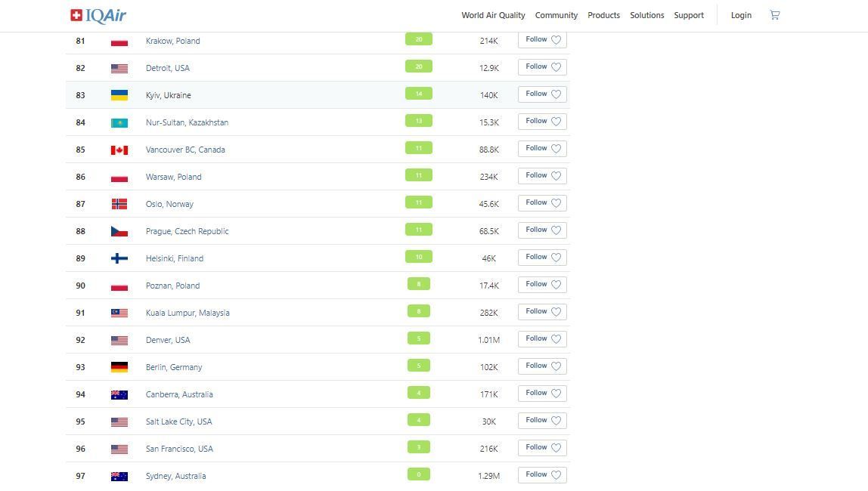Click the Germany flag icon
868x491 pixels.
tap(119, 367)
